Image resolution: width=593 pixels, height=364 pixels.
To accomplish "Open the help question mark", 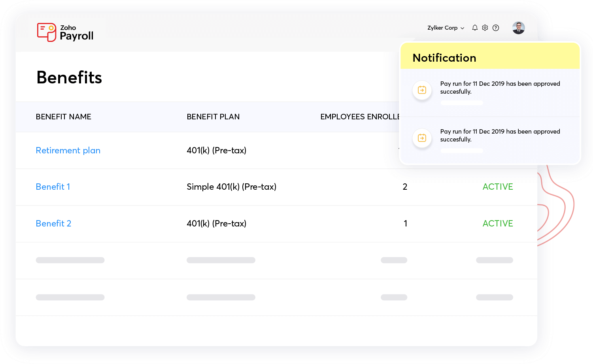I will coord(496,28).
